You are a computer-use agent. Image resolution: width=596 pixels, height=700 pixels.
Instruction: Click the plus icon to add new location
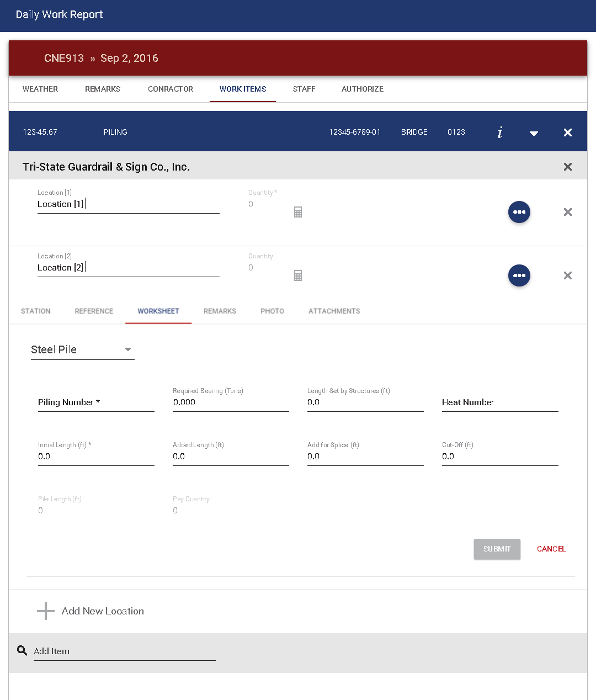click(x=46, y=611)
